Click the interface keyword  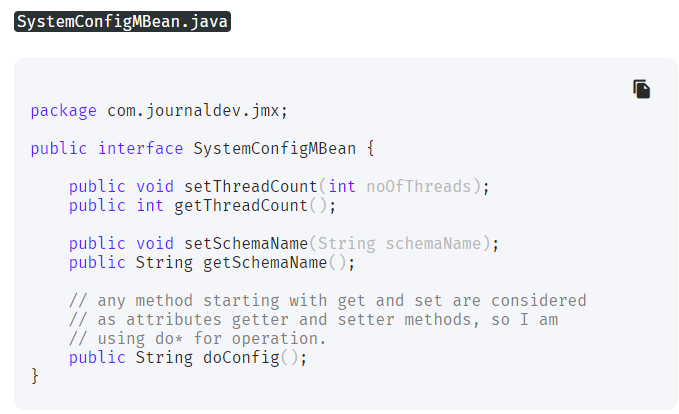coord(140,149)
